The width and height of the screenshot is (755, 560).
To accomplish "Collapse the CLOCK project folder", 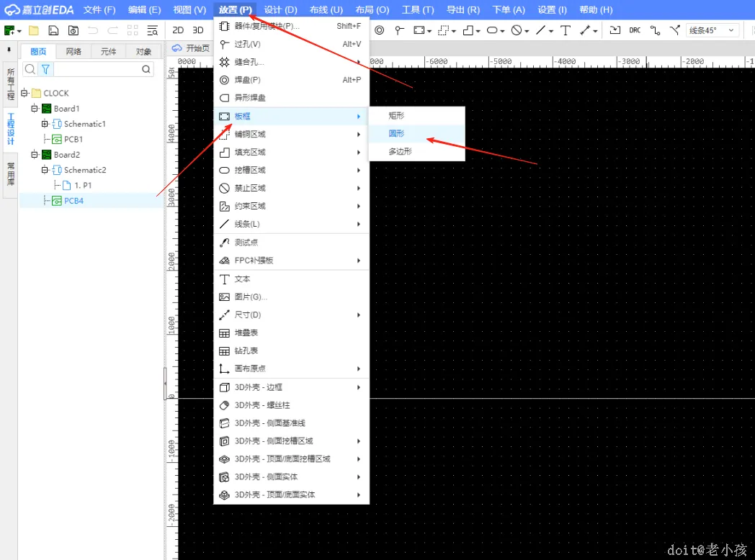I will 24,93.
